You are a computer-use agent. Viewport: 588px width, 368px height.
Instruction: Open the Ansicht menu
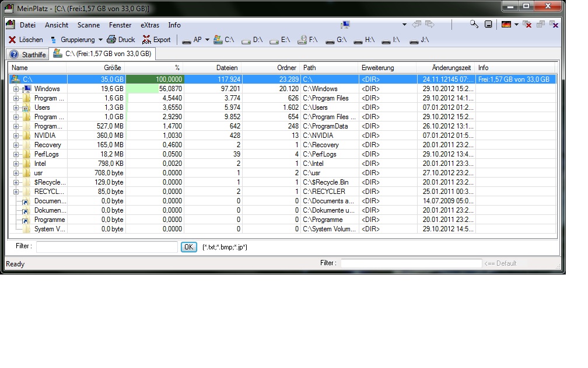coord(57,25)
